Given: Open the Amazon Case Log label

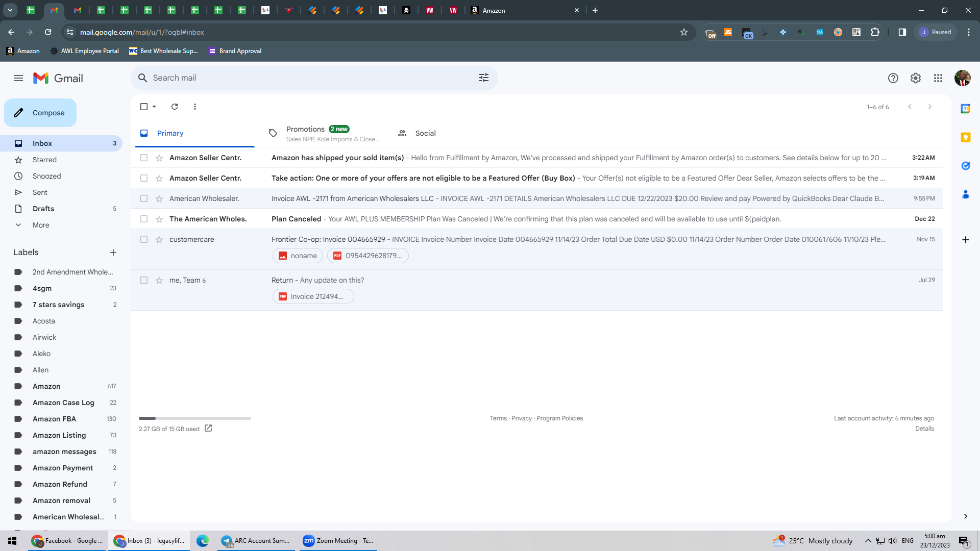Looking at the screenshot, I should coord(63,403).
